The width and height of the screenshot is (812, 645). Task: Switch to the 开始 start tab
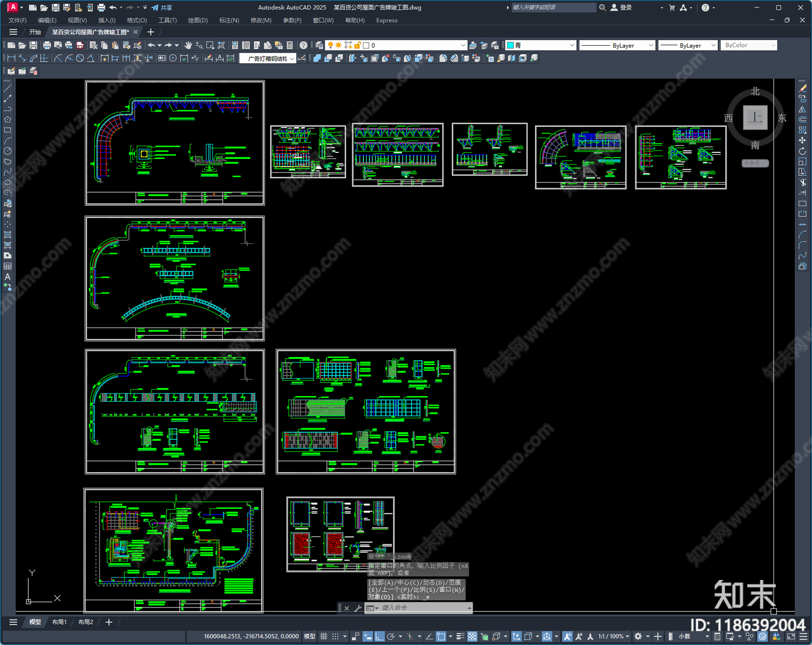[35, 32]
